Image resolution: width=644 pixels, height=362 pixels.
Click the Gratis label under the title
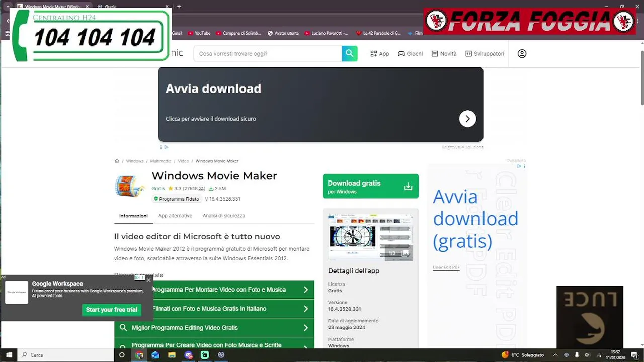(x=158, y=189)
